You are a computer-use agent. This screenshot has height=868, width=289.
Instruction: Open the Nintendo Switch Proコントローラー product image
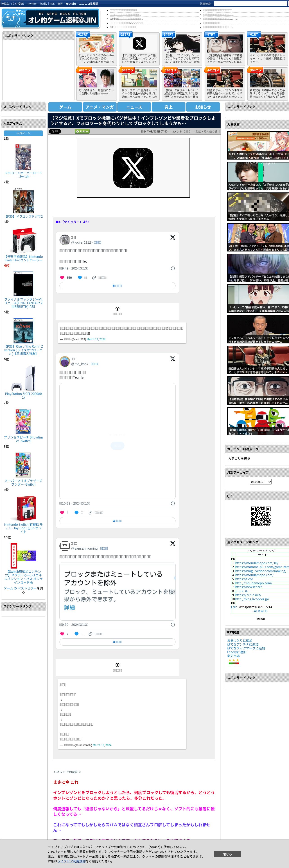coord(23,241)
